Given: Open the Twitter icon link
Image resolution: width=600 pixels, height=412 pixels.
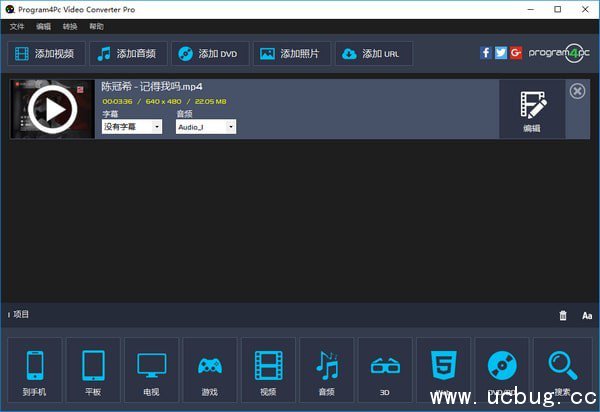Looking at the screenshot, I should (501, 53).
